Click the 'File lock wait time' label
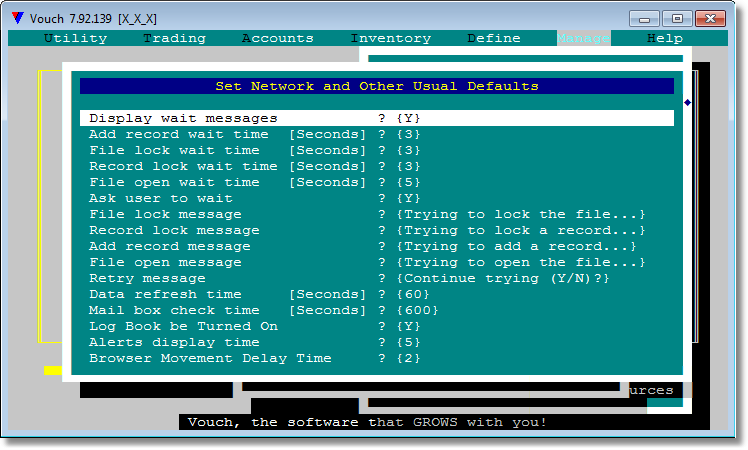748x450 pixels. click(174, 150)
